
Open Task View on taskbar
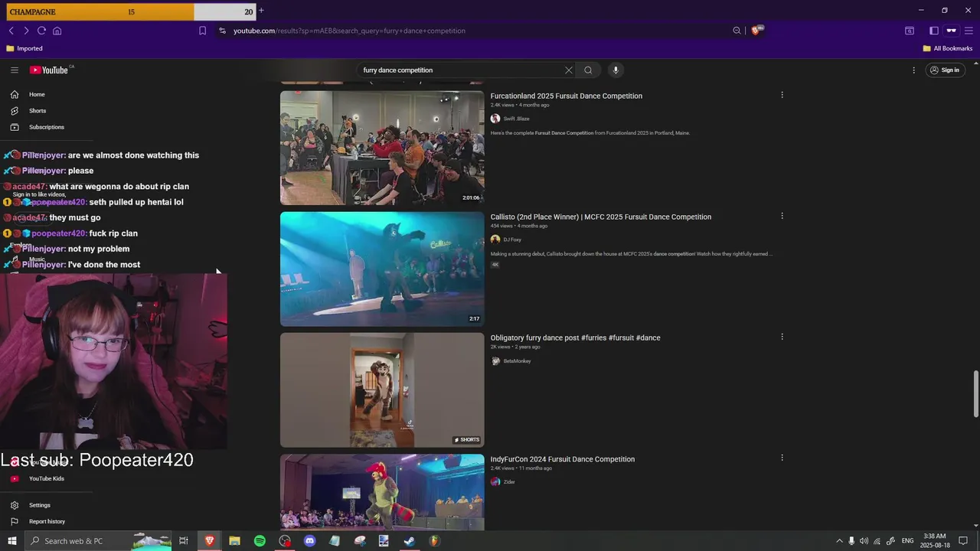click(184, 541)
